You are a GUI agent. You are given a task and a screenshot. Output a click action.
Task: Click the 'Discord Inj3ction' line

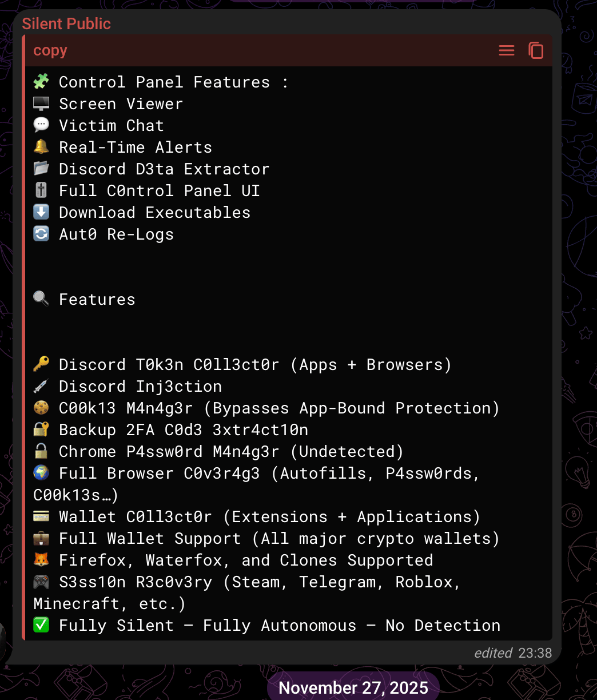point(140,387)
